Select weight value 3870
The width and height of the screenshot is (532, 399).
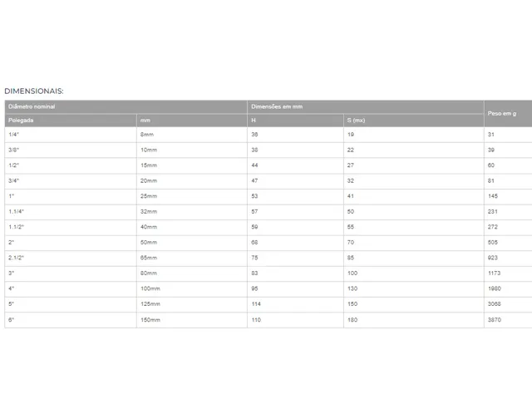(494, 319)
